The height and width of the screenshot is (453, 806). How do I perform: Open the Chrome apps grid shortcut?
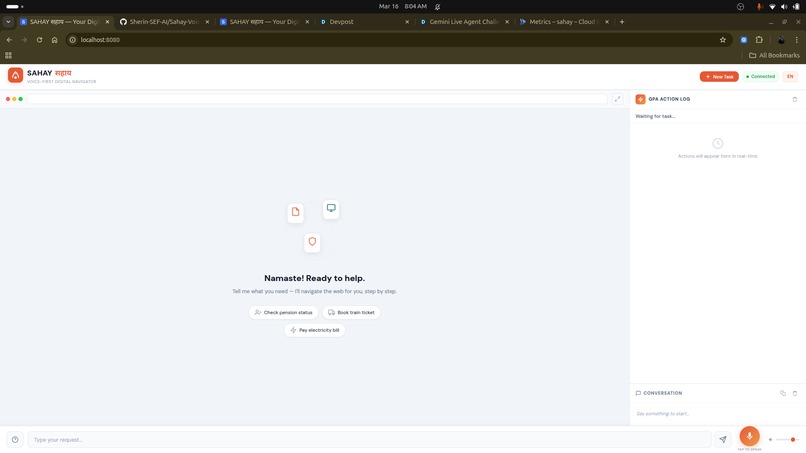pyautogui.click(x=8, y=55)
